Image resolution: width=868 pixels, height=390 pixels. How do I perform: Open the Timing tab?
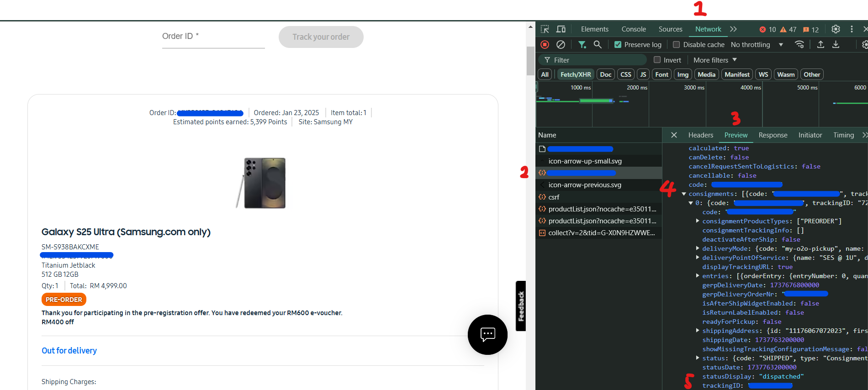pos(843,135)
